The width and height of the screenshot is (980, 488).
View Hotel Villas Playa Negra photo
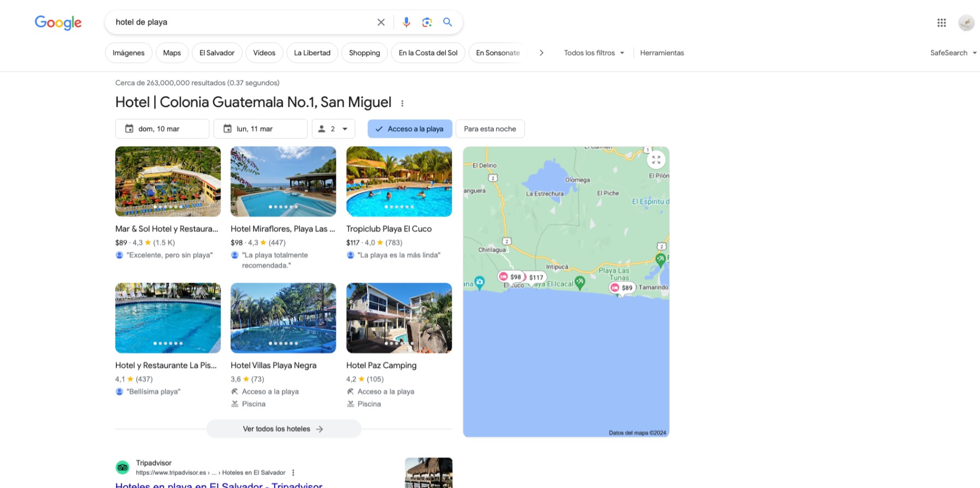point(284,318)
